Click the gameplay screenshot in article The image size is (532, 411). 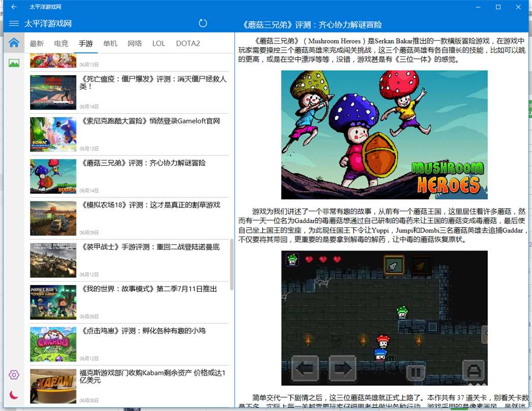[384, 318]
